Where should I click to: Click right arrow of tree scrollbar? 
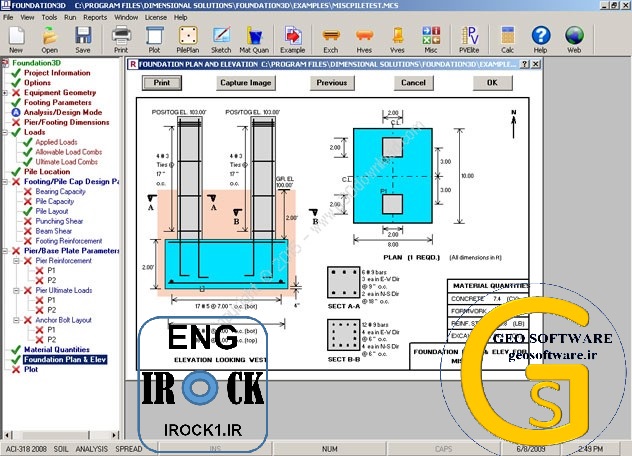tap(115, 435)
